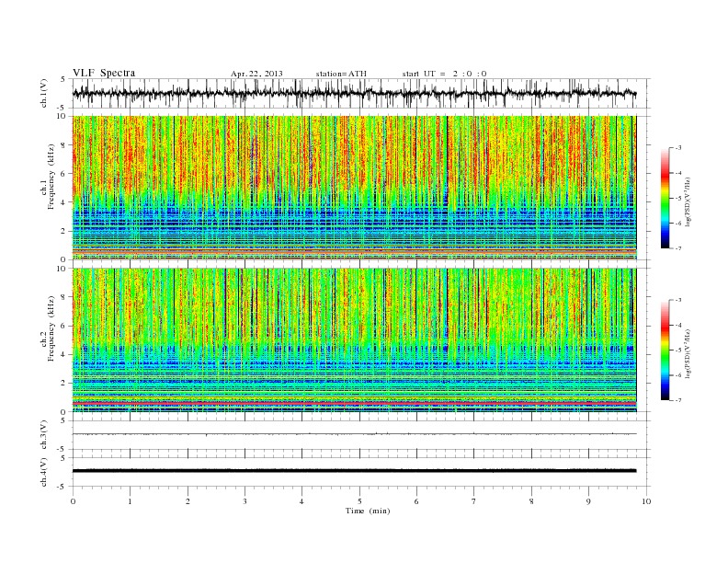This screenshot has height=563, width=728.
Task: Click the "station=ATH" header label
Action: [341, 74]
